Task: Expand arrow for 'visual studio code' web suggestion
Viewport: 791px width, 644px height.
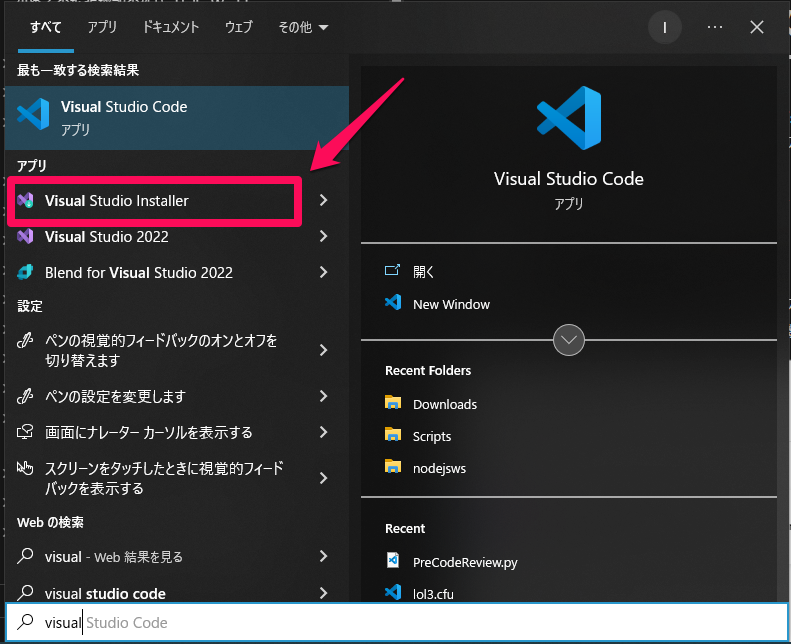Action: pos(324,593)
